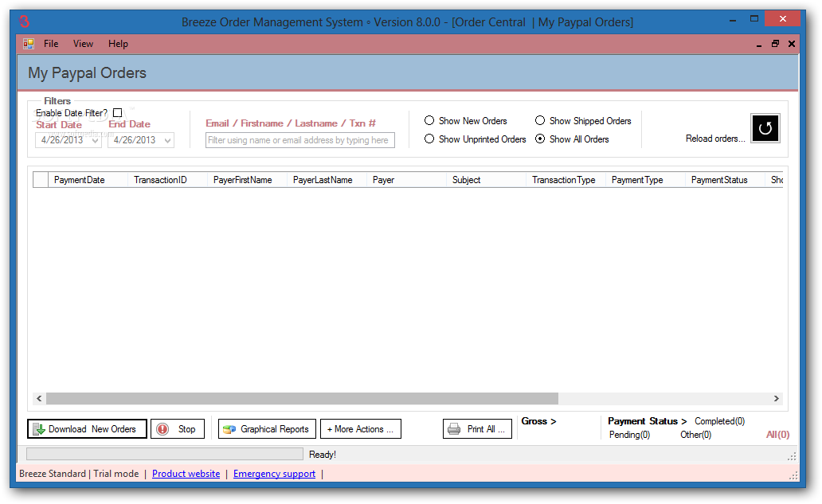Sort by TransactionID column header
822x504 pixels.
[168, 180]
